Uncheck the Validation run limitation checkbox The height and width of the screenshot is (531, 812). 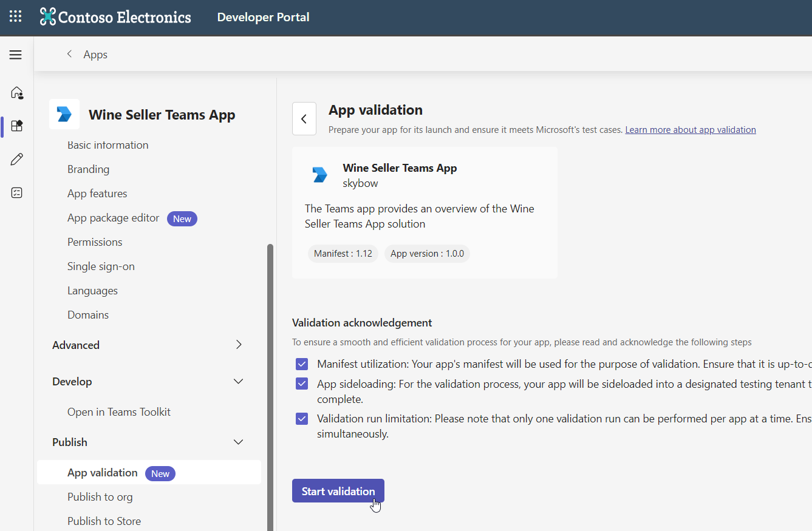[x=302, y=419]
